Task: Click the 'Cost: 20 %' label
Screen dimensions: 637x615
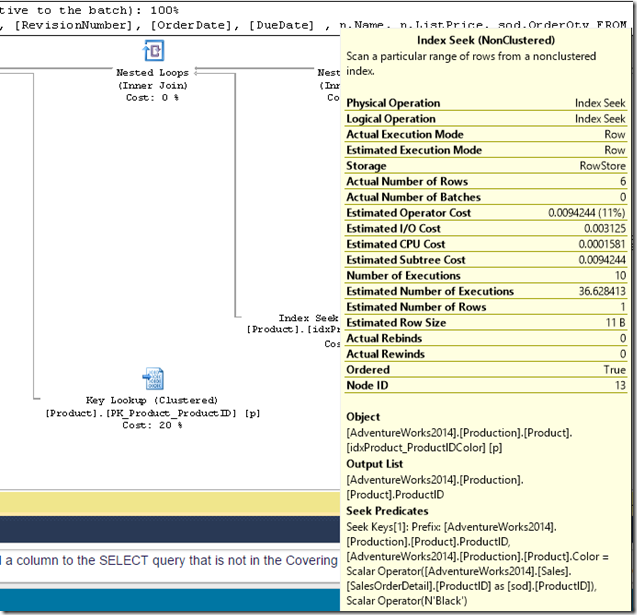Action: point(152,425)
